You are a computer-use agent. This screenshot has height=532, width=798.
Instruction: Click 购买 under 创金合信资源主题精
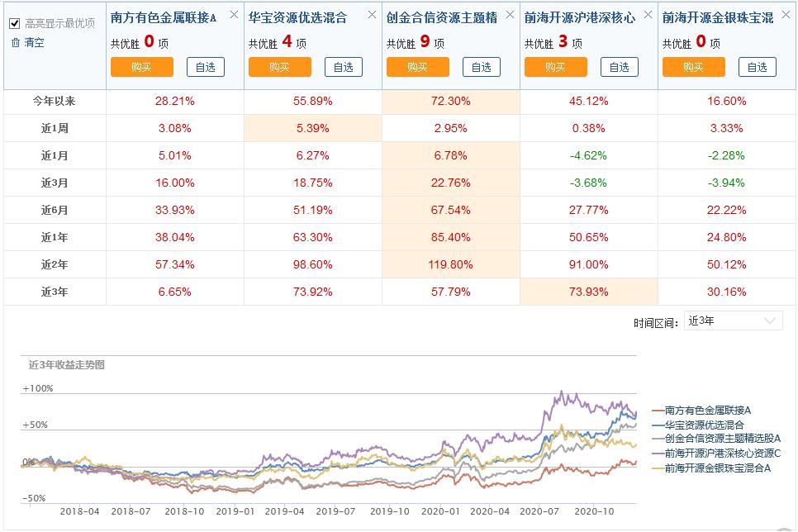[x=418, y=67]
